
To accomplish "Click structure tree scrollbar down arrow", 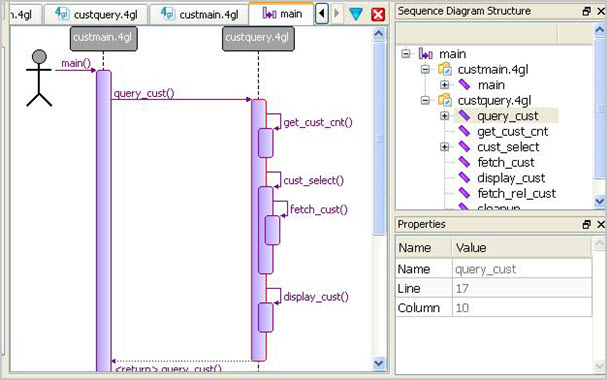I will pyautogui.click(x=599, y=201).
